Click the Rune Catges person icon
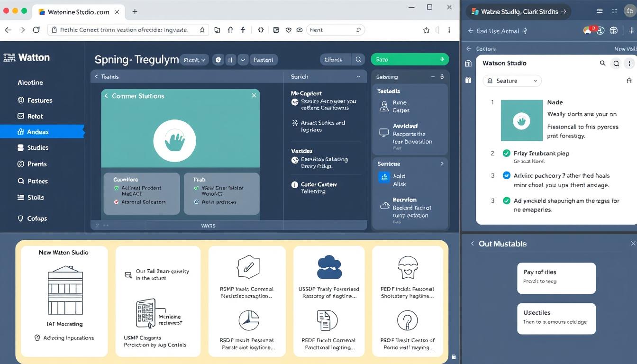The image size is (637, 364). pos(384,106)
